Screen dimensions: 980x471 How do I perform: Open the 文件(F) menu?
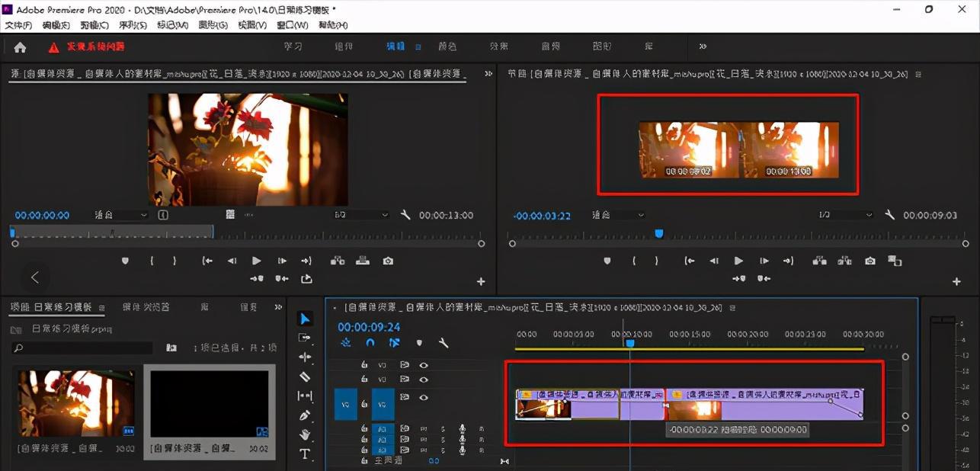coord(19,25)
